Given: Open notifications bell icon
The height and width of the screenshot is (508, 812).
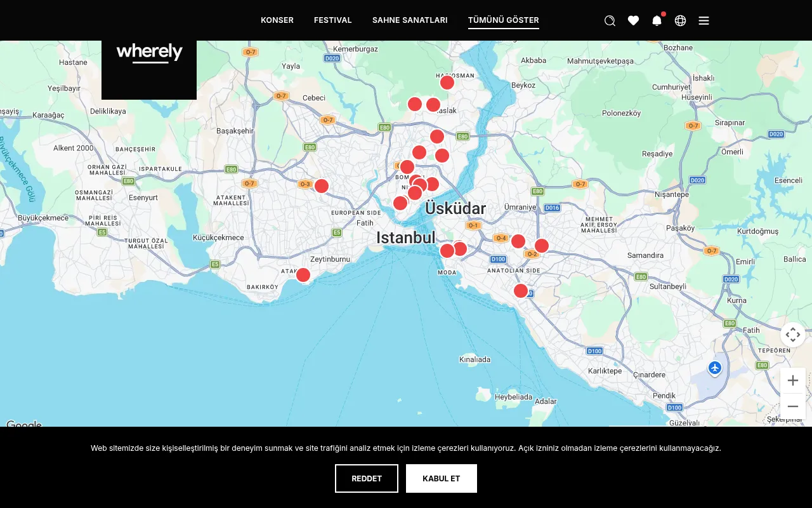Looking at the screenshot, I should [657, 20].
